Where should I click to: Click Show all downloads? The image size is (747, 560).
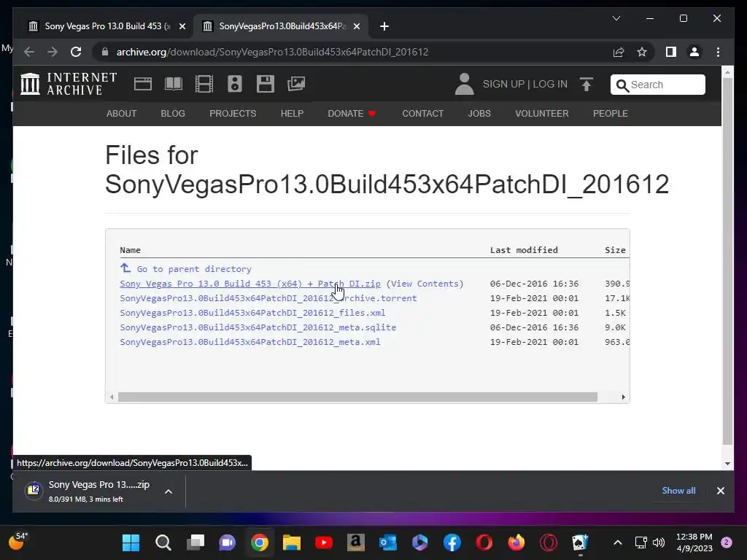(678, 491)
